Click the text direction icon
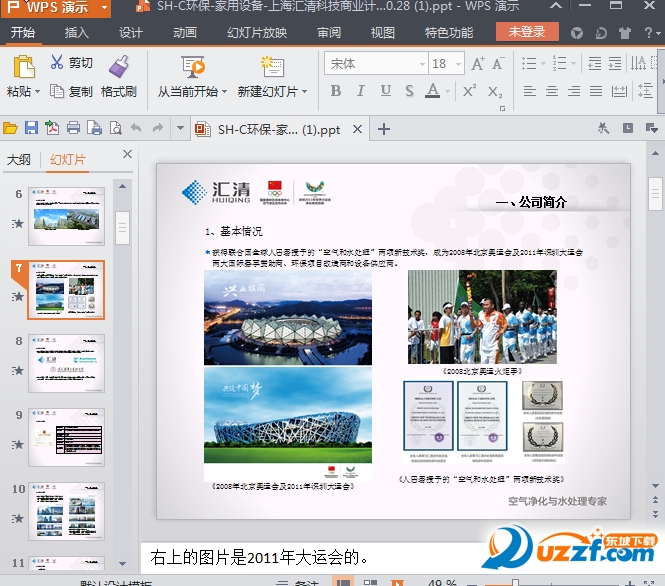This screenshot has height=586, width=665. pos(638,64)
